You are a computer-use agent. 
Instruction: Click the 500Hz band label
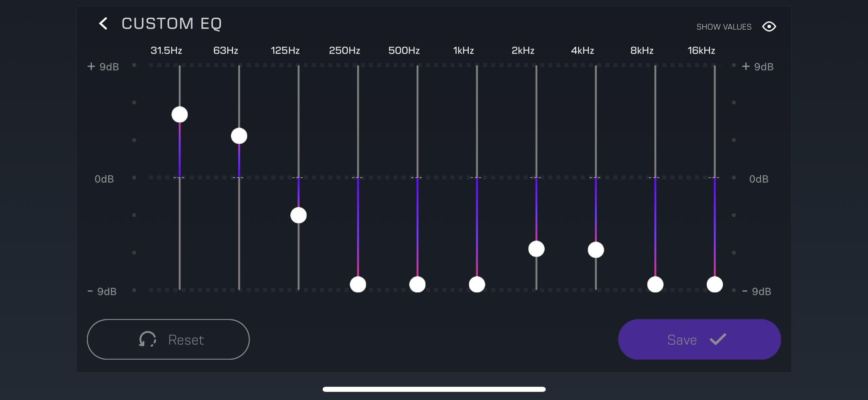tap(404, 51)
